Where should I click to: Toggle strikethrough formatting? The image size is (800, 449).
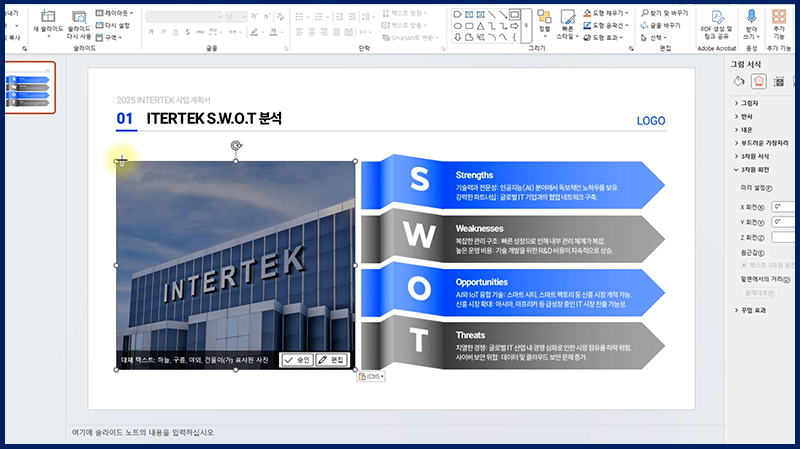pos(200,32)
